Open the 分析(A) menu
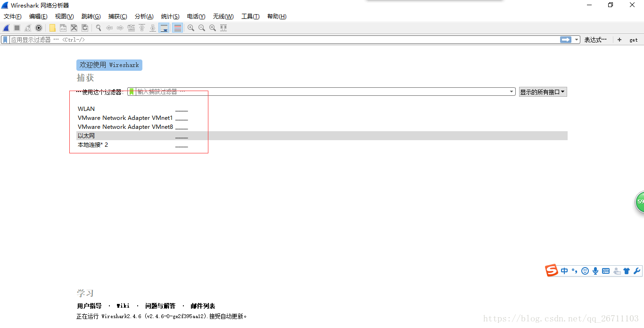The height and width of the screenshot is (328, 644). click(144, 17)
